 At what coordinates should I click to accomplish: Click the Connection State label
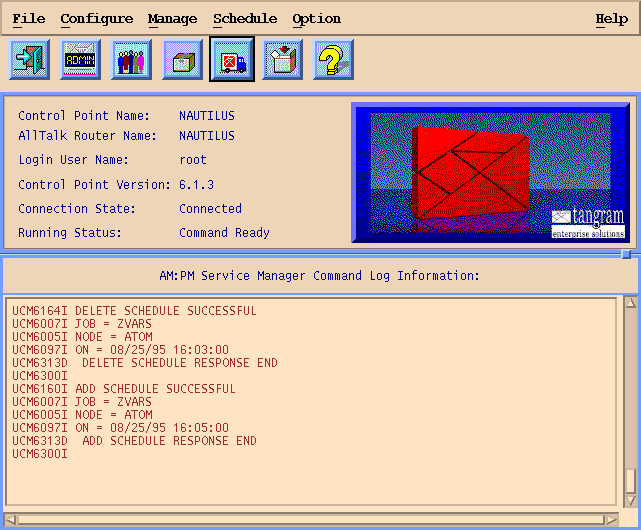76,209
